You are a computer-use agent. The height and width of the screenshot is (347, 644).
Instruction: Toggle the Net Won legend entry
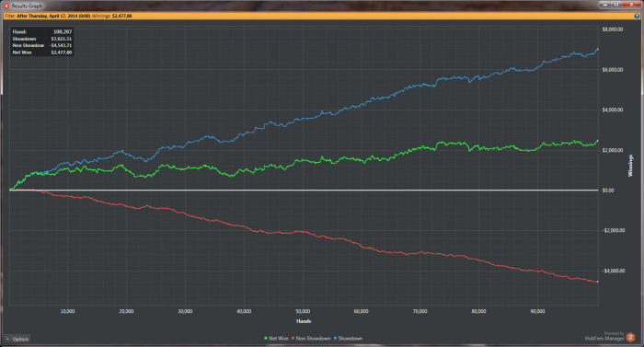(276, 339)
